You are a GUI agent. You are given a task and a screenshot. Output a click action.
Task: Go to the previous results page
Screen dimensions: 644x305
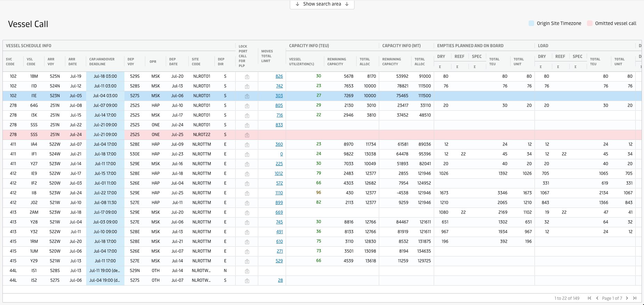click(x=597, y=298)
